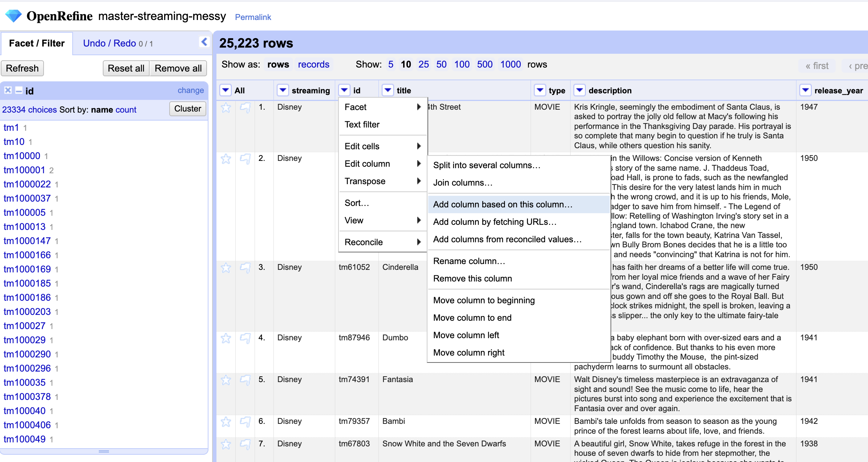The height and width of the screenshot is (462, 868).
Task: Select facet value tm100001
Action: click(24, 170)
